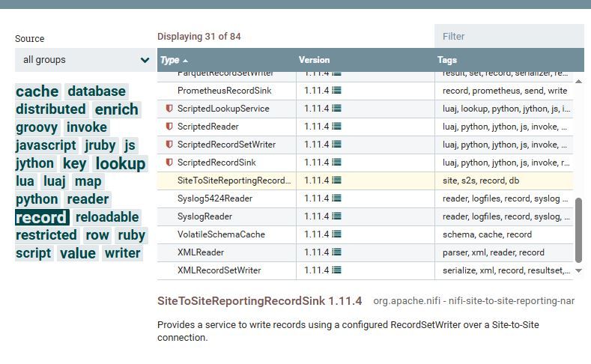Image resolution: width=591 pixels, height=364 pixels.
Task: Toggle the selected 'record' tag filter
Action: point(42,217)
